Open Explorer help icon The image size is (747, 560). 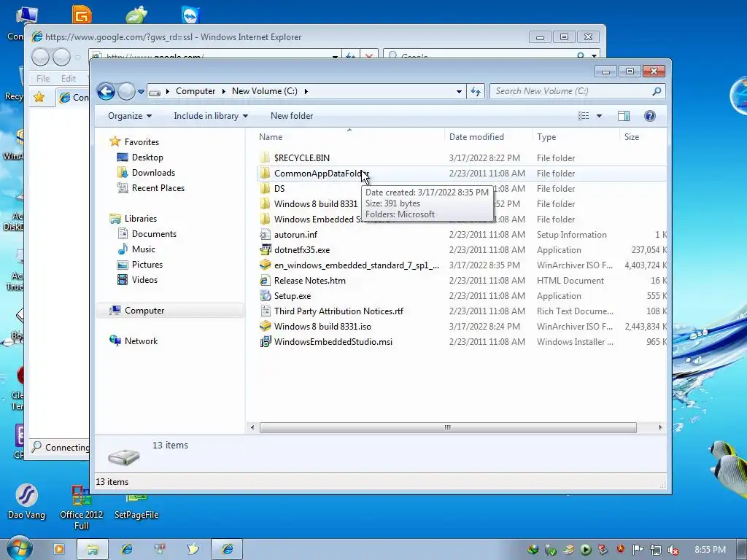(649, 116)
